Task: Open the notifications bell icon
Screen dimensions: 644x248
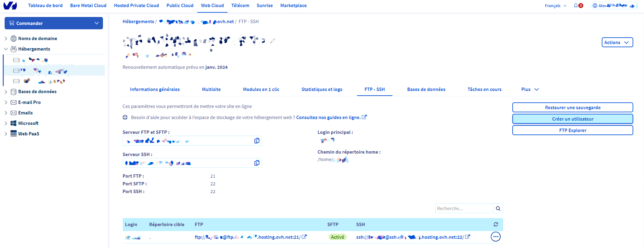Action: (576, 6)
